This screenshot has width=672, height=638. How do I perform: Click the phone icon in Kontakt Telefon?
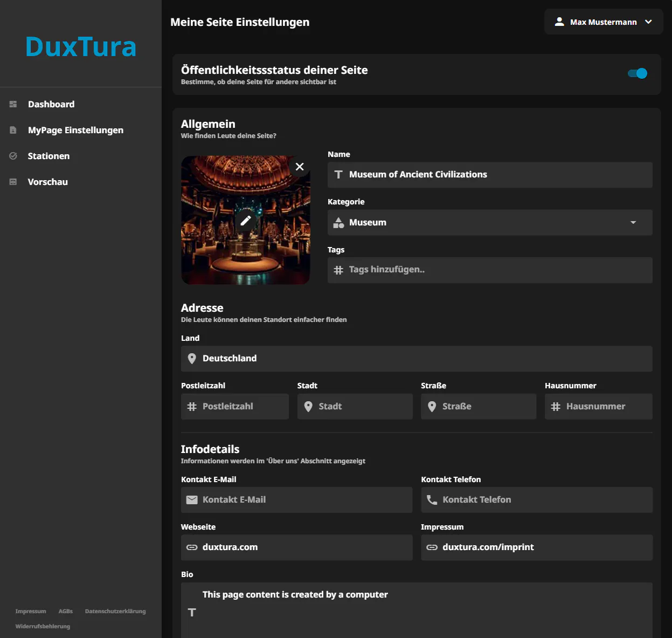pyautogui.click(x=432, y=499)
